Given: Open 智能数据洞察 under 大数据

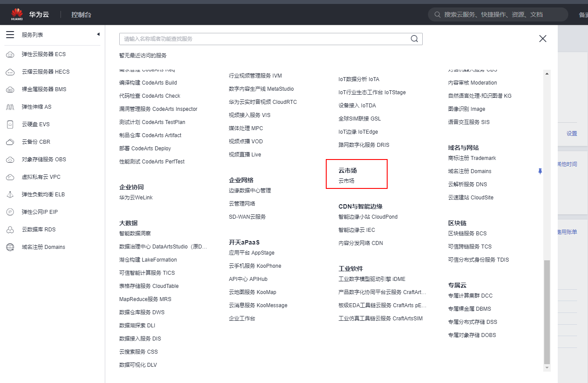Looking at the screenshot, I should [x=135, y=234].
